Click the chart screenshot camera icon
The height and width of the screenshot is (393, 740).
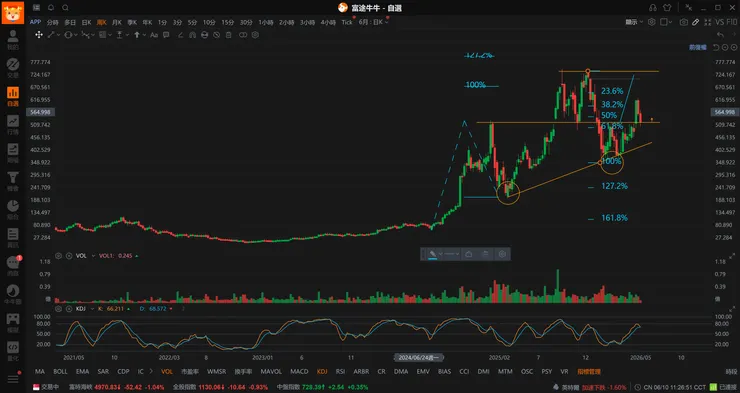coord(683,22)
